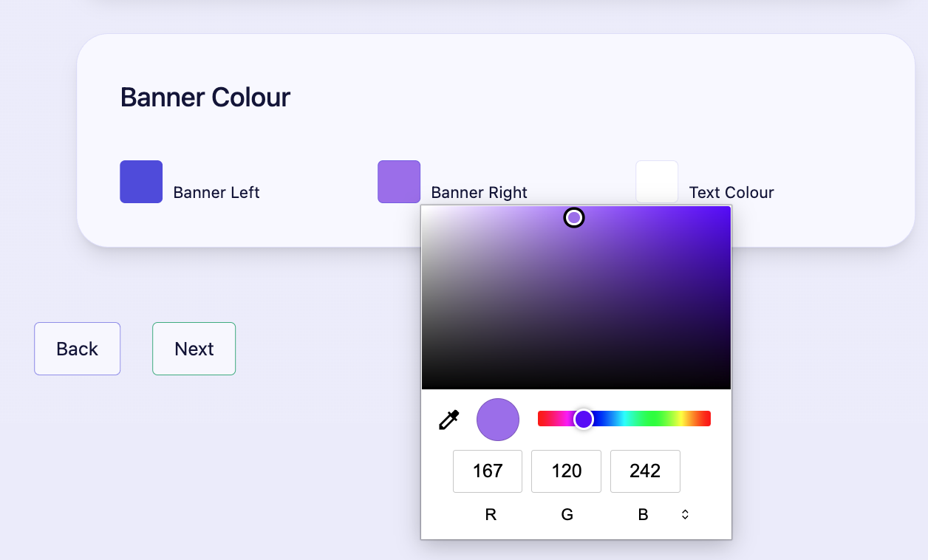
Task: Click the Banner Left label text
Action: coord(216,192)
